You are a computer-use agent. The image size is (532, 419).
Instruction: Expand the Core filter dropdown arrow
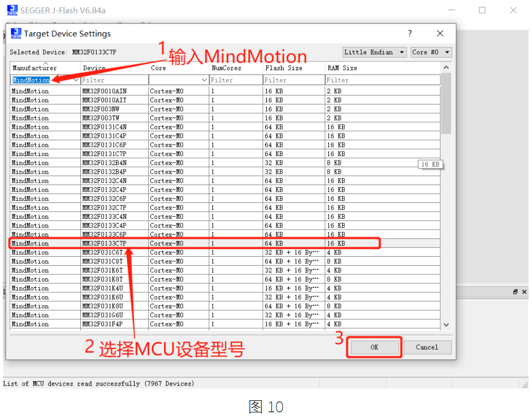tap(204, 80)
